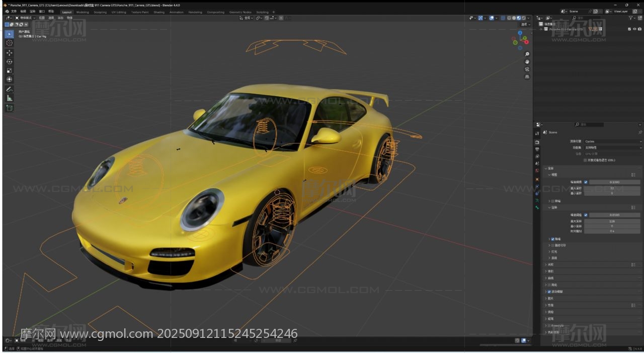This screenshot has width=644, height=353.
Task: Open the Render menu
Action: pos(33,11)
